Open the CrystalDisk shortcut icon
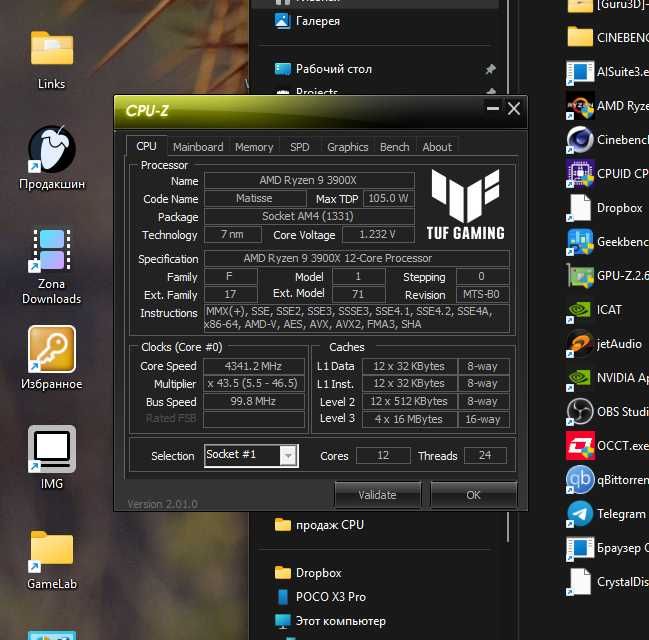Viewport: 649px width, 640px height. pos(579,582)
